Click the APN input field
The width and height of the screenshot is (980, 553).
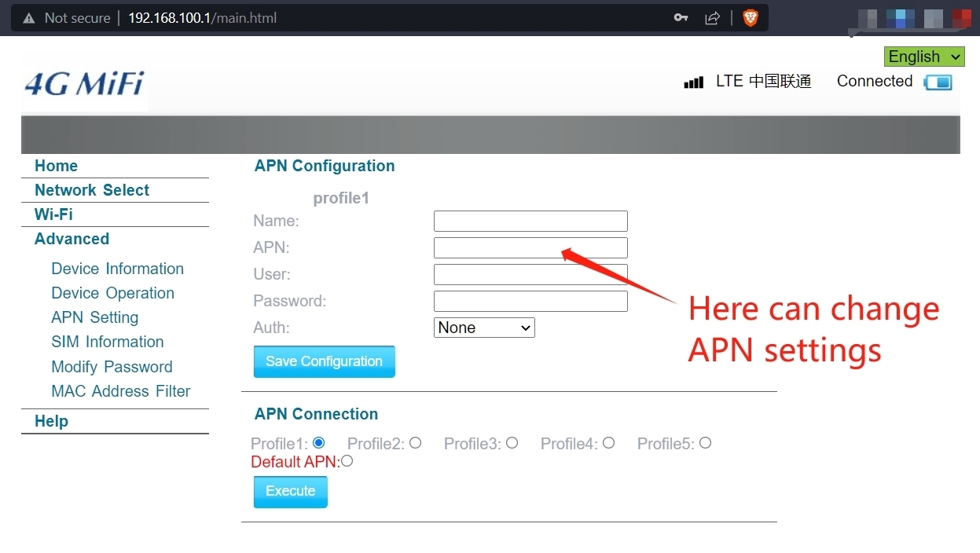click(x=530, y=247)
